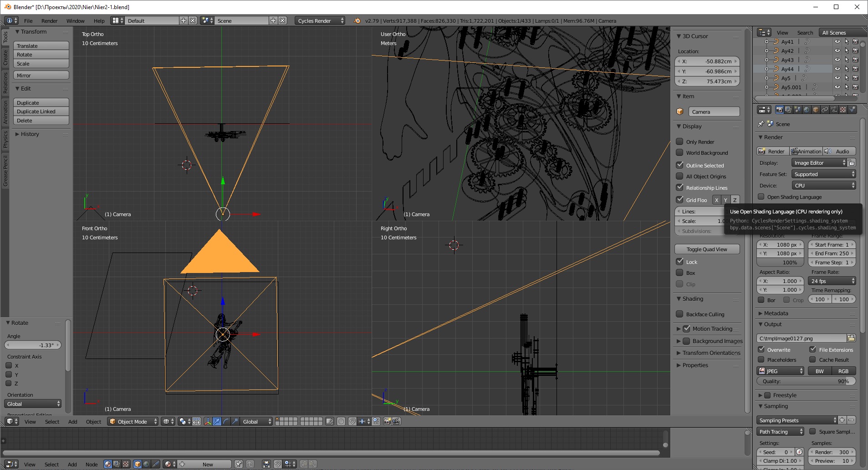Open the File menu
Viewport: 868px width, 470px height.
(28, 21)
